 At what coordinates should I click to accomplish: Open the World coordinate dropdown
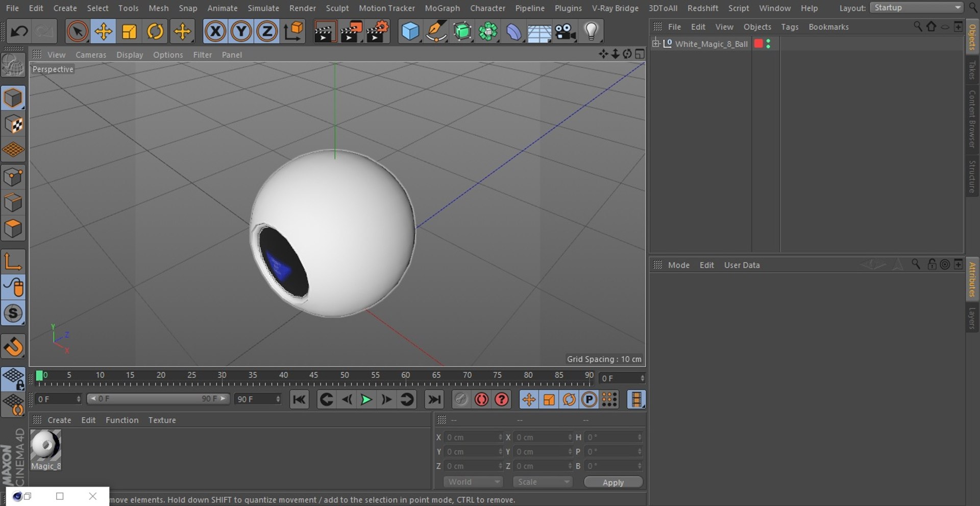pos(473,482)
